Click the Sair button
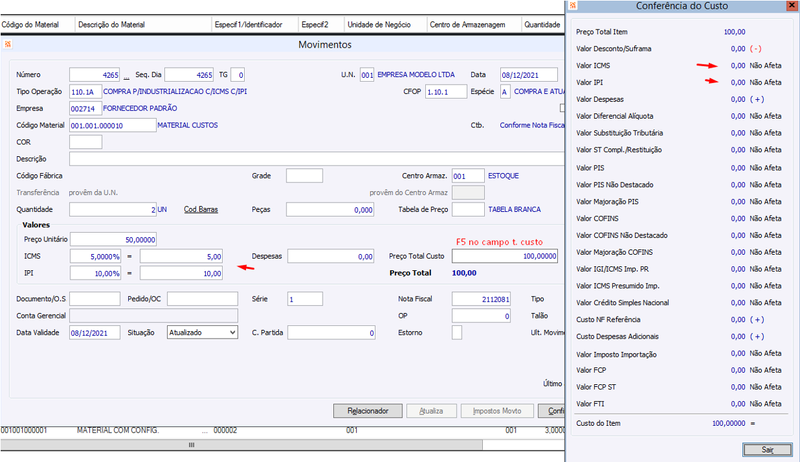The width and height of the screenshot is (800, 462). tap(767, 450)
